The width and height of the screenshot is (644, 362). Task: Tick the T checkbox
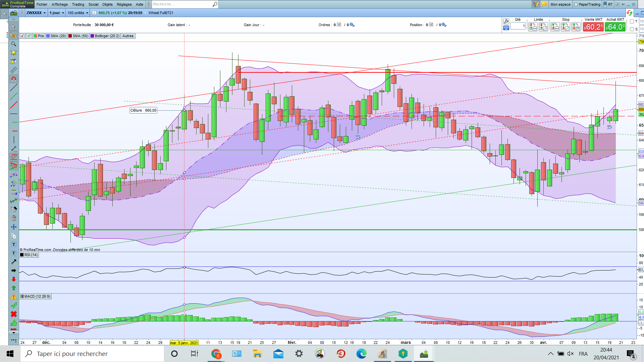(x=632, y=21)
